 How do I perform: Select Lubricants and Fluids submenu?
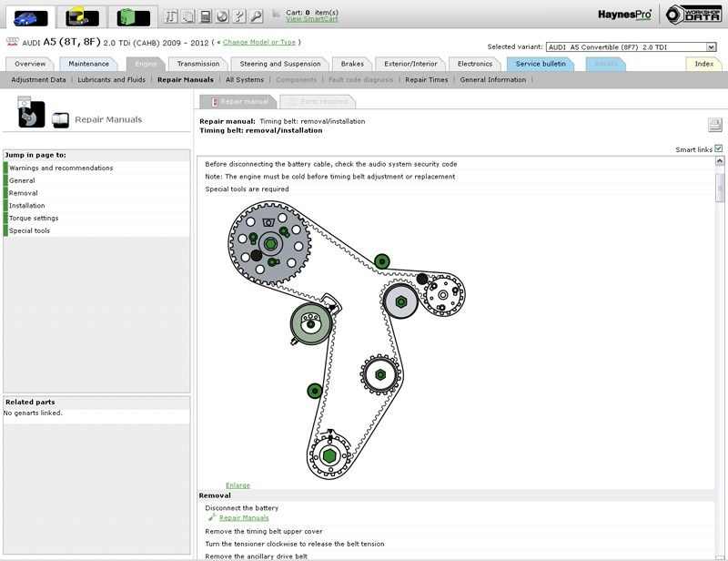111,80
